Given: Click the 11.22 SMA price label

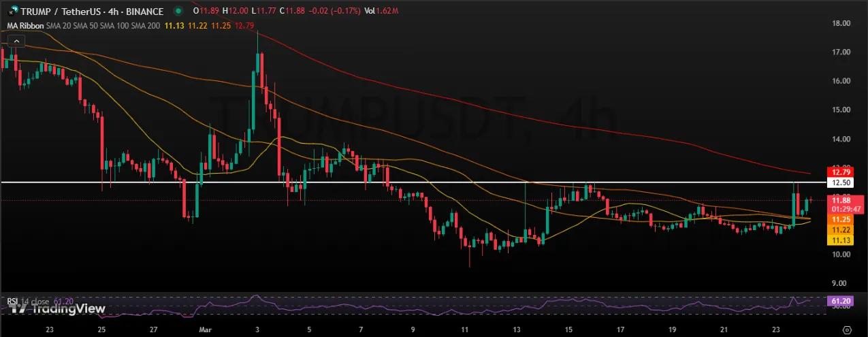Looking at the screenshot, I should tap(839, 230).
